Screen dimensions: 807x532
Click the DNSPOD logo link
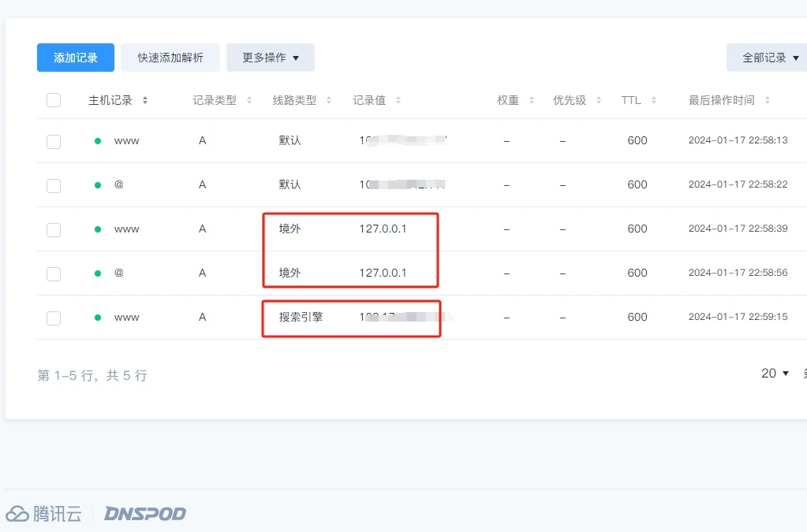coord(145,514)
